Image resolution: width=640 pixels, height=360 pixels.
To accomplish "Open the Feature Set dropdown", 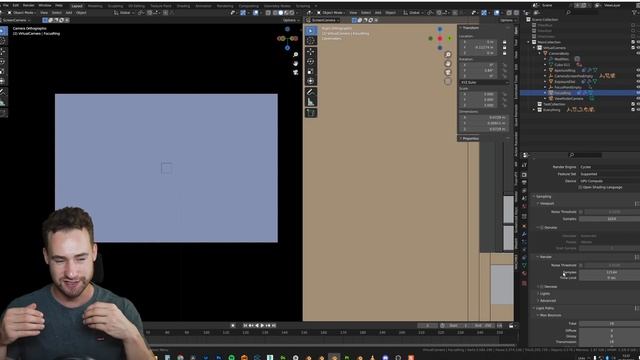I will pos(609,174).
